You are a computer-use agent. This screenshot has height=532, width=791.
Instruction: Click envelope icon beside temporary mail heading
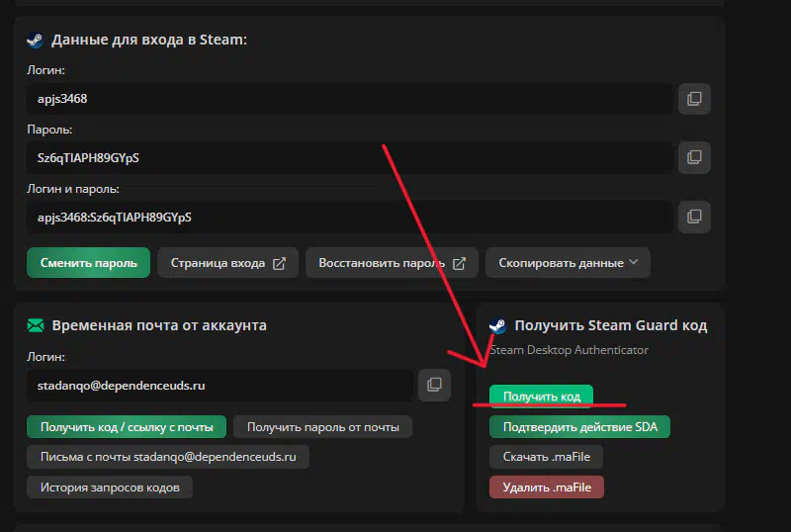[x=36, y=325]
